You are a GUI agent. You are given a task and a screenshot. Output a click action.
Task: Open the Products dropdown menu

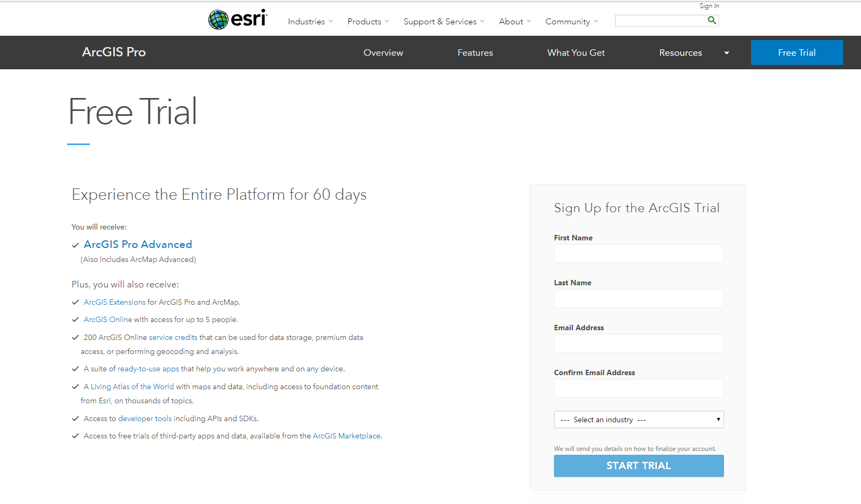tap(368, 22)
